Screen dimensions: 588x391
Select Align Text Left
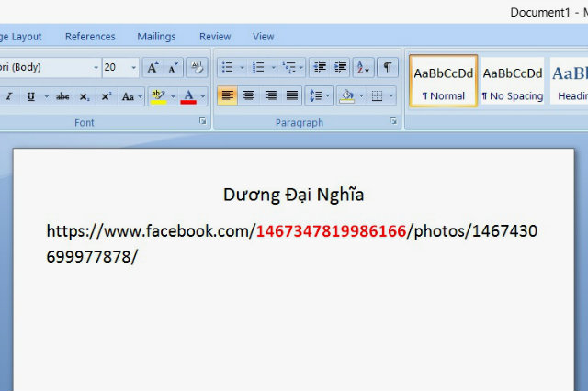coord(227,95)
